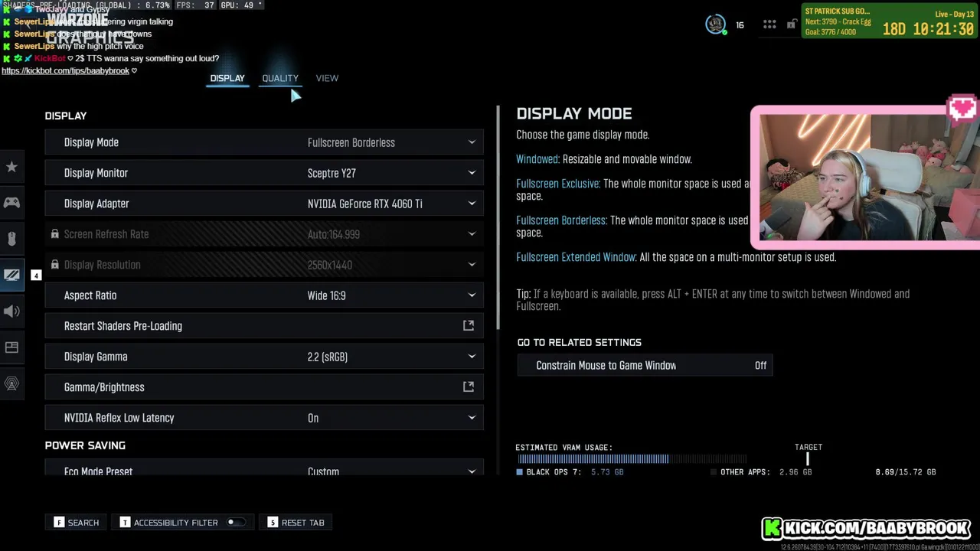Viewport: 980px width, 551px height.
Task: Expand the Display Gamma dropdown
Action: click(472, 357)
